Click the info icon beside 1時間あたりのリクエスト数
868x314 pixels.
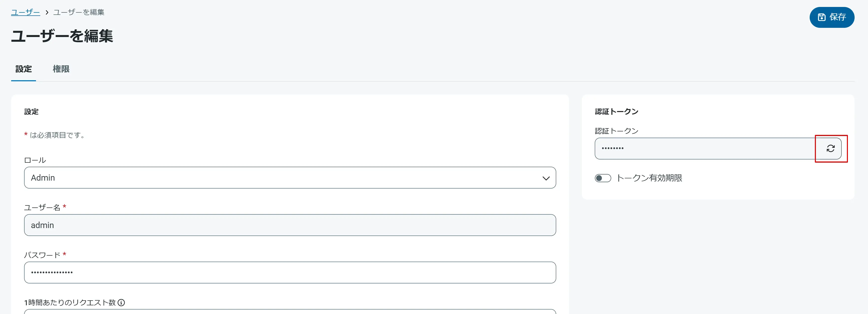tap(121, 303)
